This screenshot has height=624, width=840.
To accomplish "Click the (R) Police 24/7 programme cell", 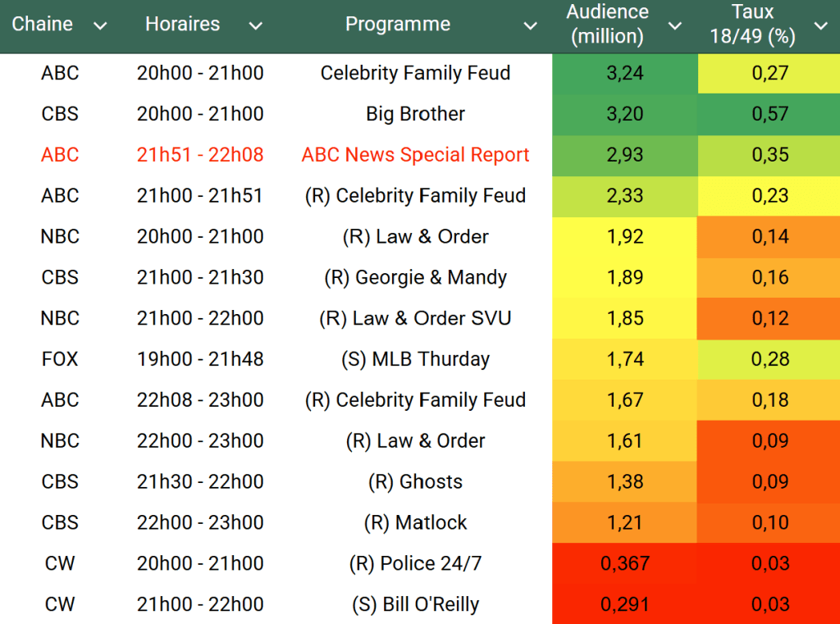I will [x=415, y=563].
